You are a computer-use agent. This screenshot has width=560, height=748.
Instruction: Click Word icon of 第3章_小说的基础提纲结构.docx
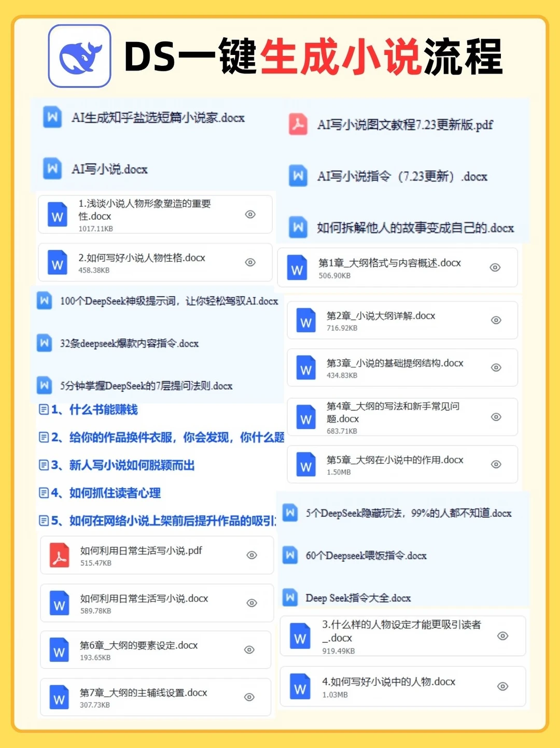[305, 368]
